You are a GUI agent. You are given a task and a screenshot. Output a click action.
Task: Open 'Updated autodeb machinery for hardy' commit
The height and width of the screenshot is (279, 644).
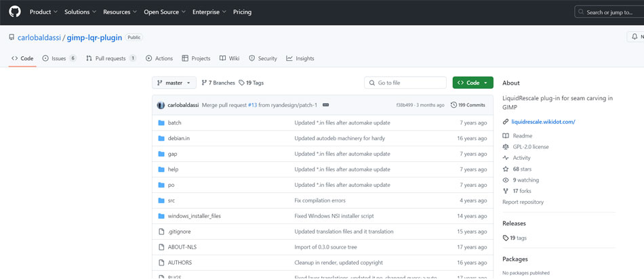340,138
